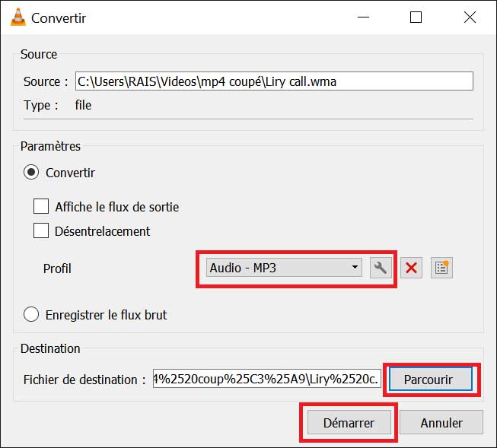Open the Audio - MP3 profile dropdown

[284, 268]
